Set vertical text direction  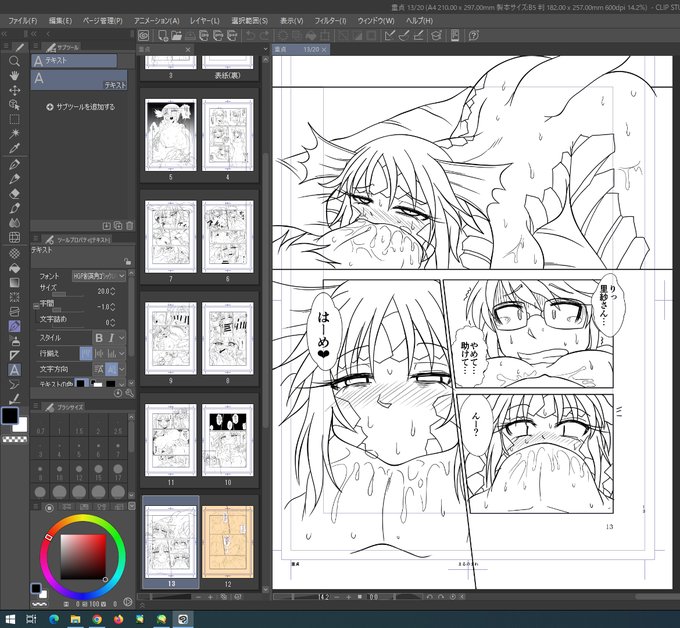[111, 369]
